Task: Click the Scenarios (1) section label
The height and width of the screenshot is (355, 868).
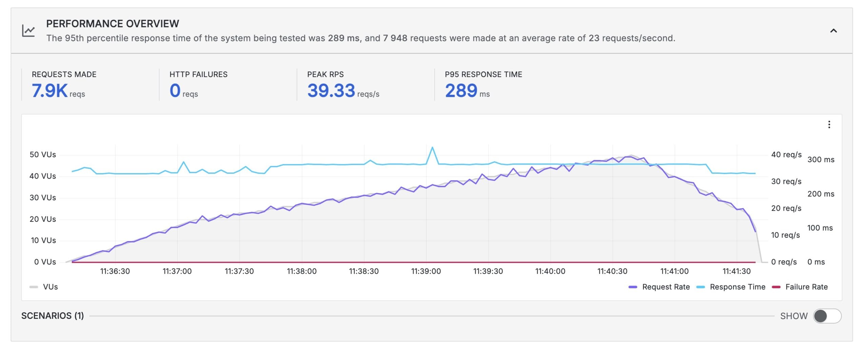Action: click(53, 316)
